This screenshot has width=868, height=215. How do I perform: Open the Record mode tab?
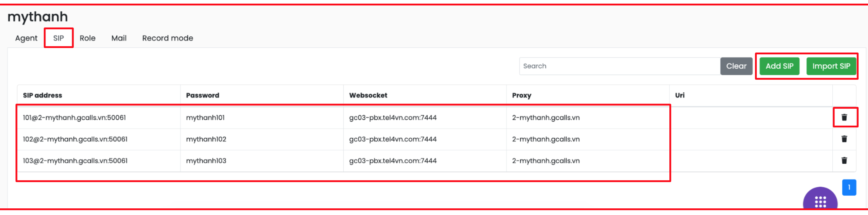[168, 38]
